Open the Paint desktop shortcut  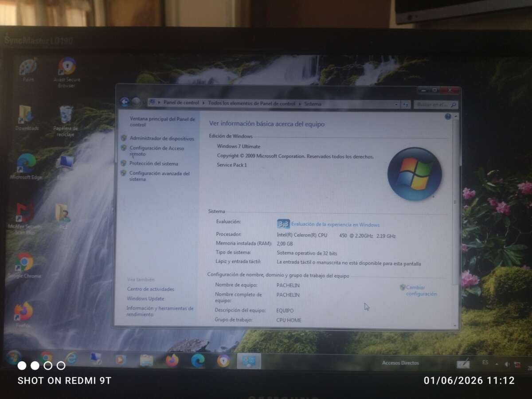coord(28,70)
